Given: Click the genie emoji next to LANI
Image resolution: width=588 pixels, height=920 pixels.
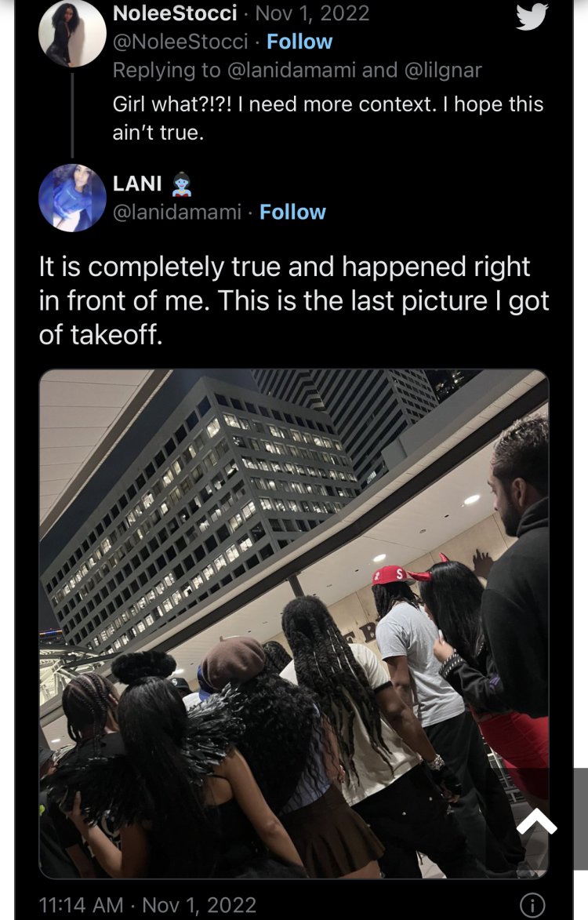Looking at the screenshot, I should [182, 184].
